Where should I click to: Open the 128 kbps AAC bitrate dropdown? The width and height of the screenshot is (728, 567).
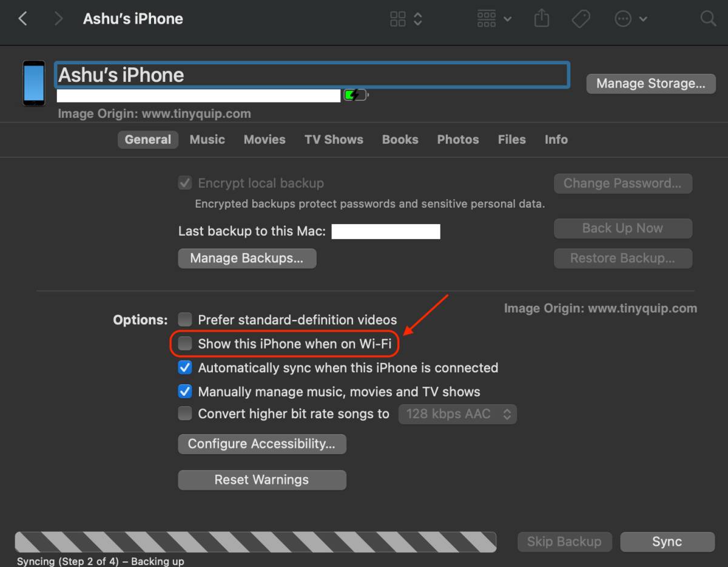[x=457, y=414]
